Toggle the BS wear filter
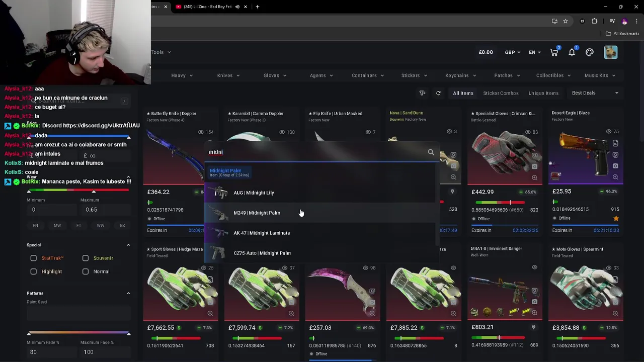 (122, 226)
